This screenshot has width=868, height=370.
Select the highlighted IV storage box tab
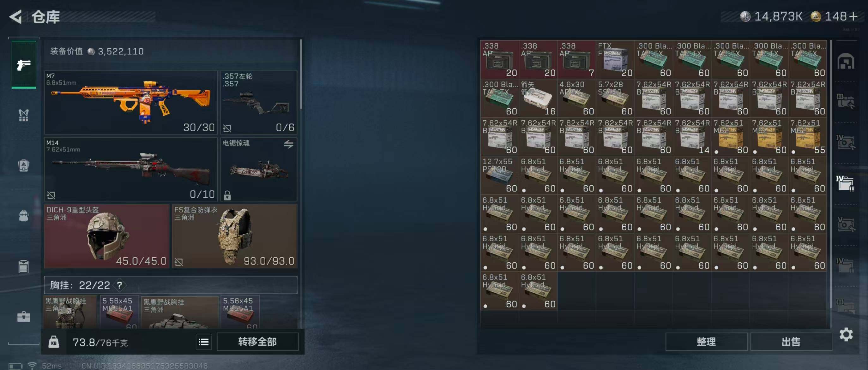(x=846, y=183)
